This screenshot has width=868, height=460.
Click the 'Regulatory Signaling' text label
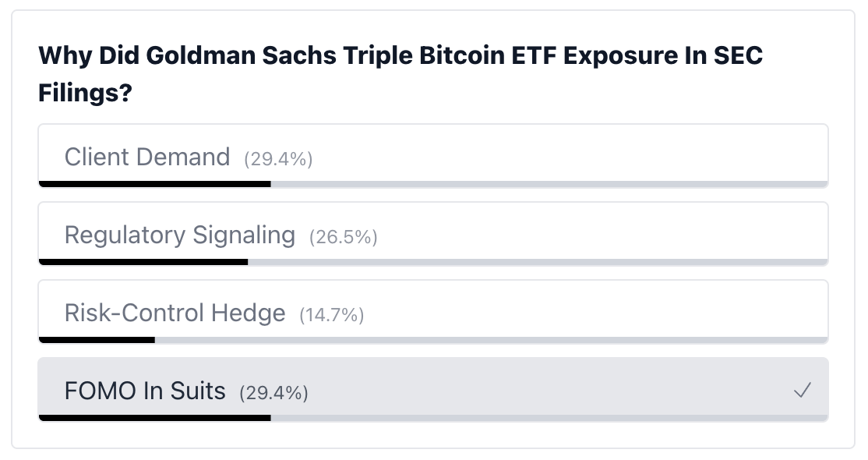click(180, 235)
